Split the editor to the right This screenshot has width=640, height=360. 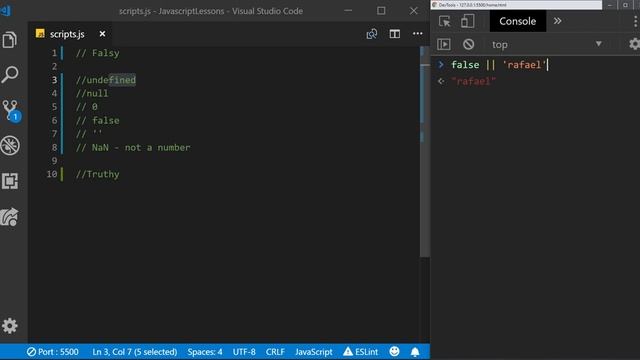395,34
